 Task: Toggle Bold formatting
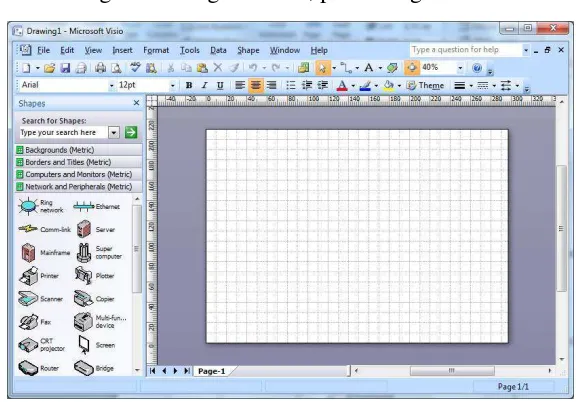click(189, 86)
